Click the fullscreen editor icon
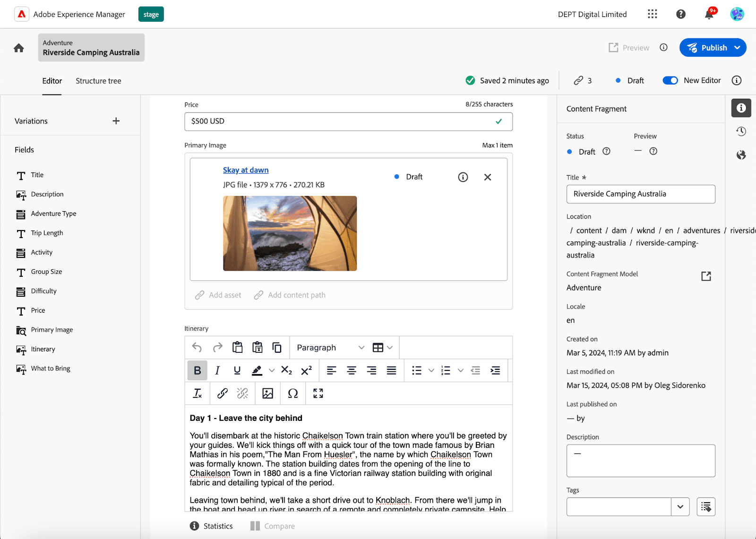This screenshot has height=539, width=756. click(318, 394)
